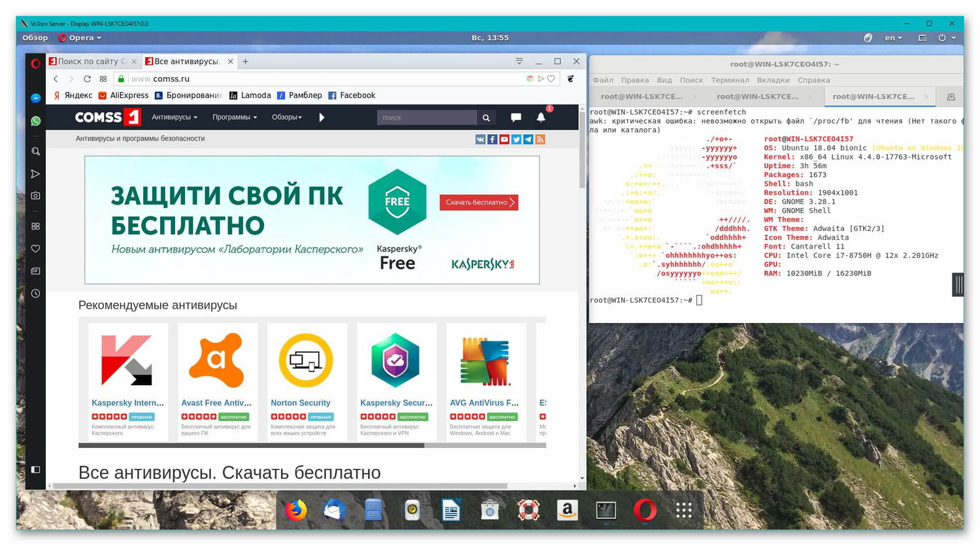Image resolution: width=980 pixels, height=546 pixels.
Task: Open the Вид menu in the terminal
Action: [664, 80]
